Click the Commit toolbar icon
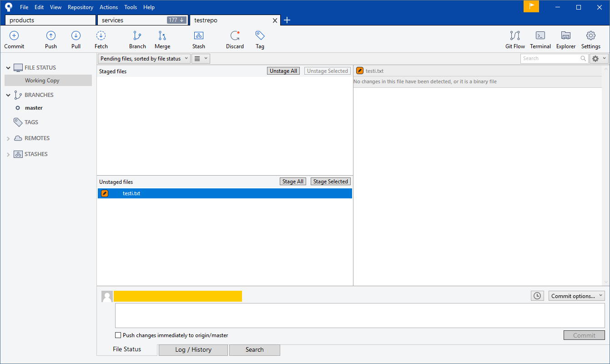The width and height of the screenshot is (610, 364). pos(14,35)
